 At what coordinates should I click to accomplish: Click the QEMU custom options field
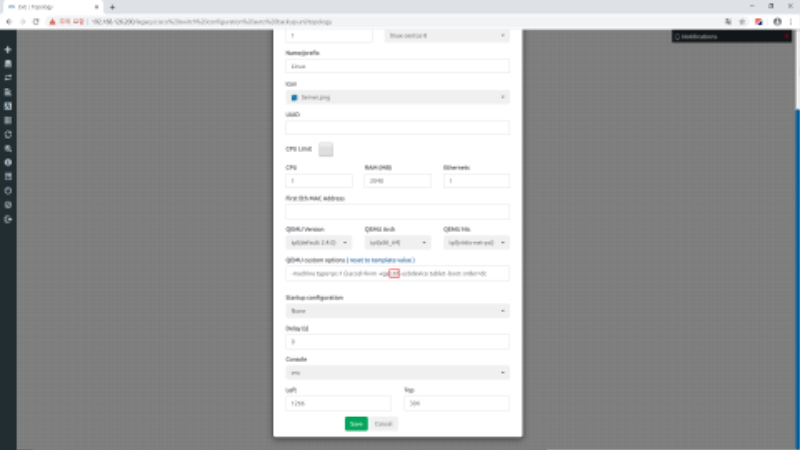[x=397, y=273]
